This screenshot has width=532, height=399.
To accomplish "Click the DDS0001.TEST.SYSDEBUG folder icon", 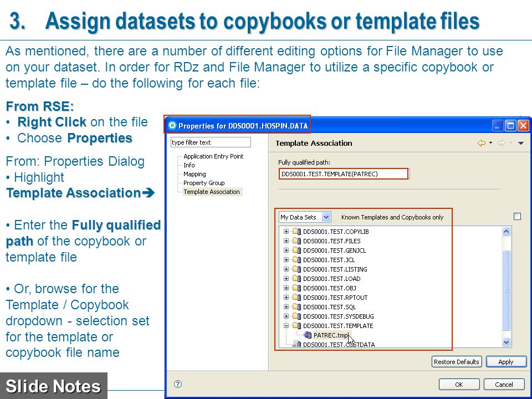I will click(297, 316).
